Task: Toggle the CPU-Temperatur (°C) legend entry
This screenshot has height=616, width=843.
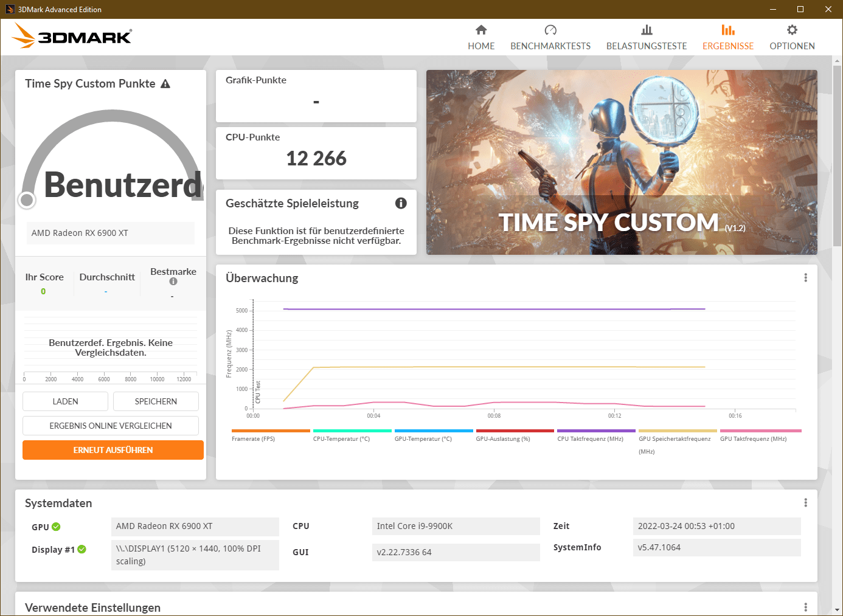Action: pyautogui.click(x=352, y=435)
